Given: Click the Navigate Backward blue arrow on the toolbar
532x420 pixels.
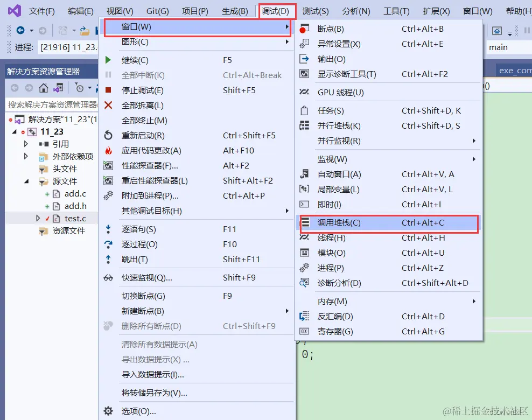Looking at the screenshot, I should [x=19, y=30].
